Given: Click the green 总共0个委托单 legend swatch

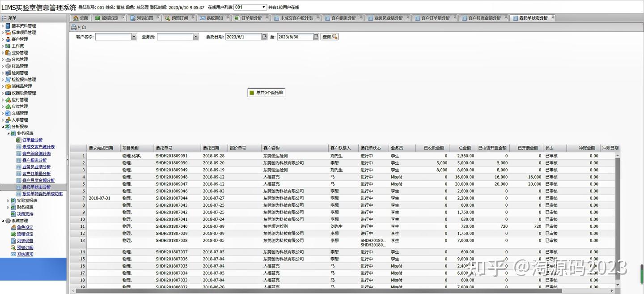Looking at the screenshot, I should coord(252,93).
